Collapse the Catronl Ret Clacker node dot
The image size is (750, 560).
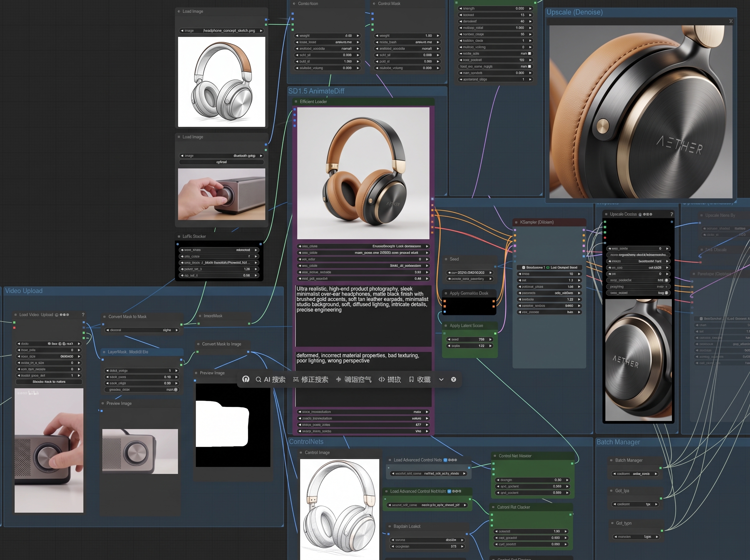click(x=493, y=507)
